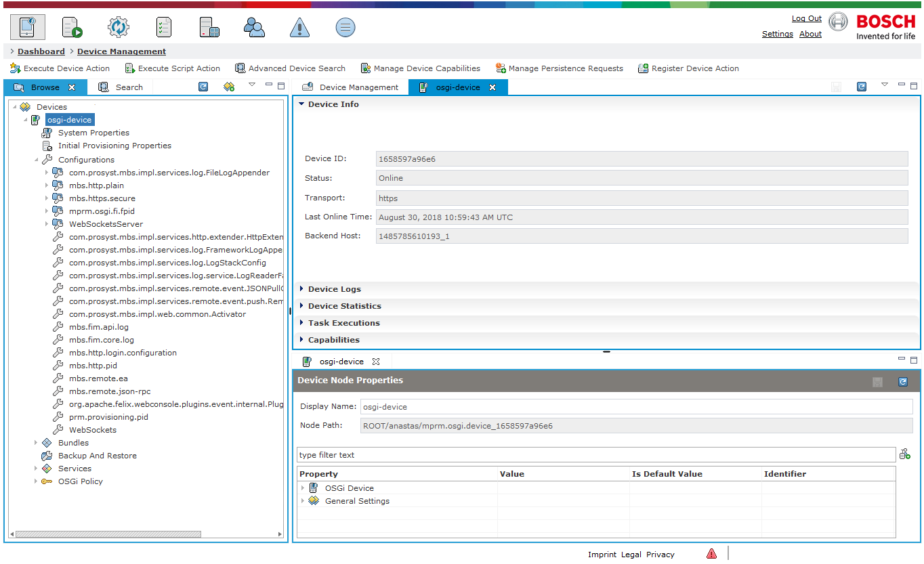This screenshot has height=564, width=924.
Task: Click the type filter text field
Action: tap(596, 455)
